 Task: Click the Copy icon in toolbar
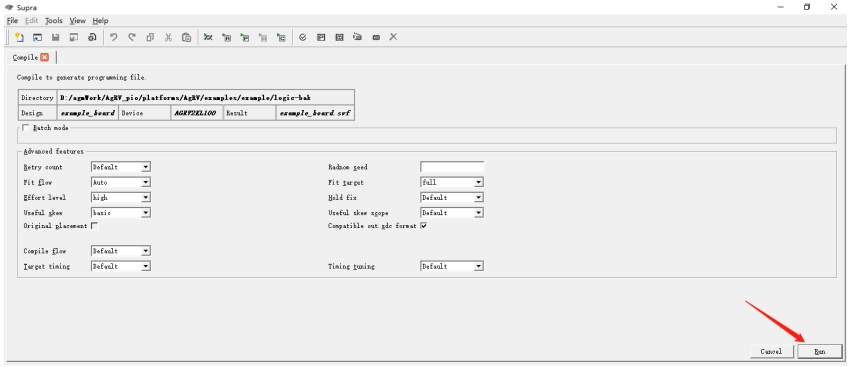tap(150, 37)
